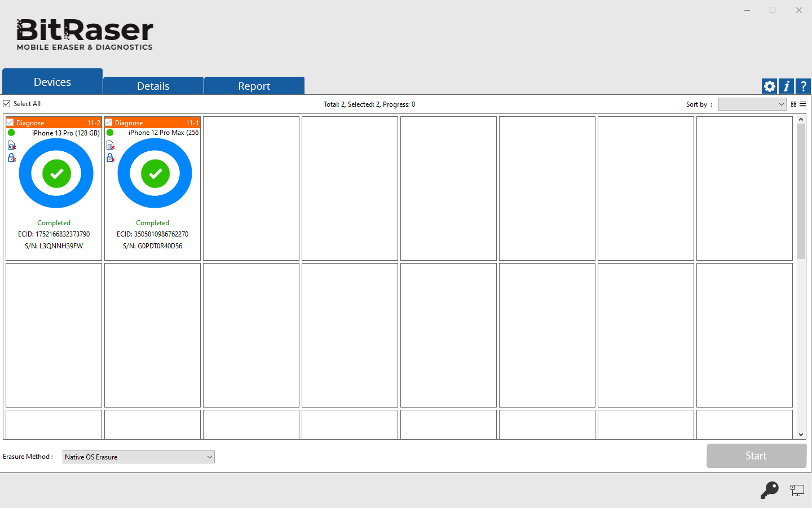This screenshot has height=508, width=812.
Task: Click the vertical scrollbar thumb
Action: [801, 191]
